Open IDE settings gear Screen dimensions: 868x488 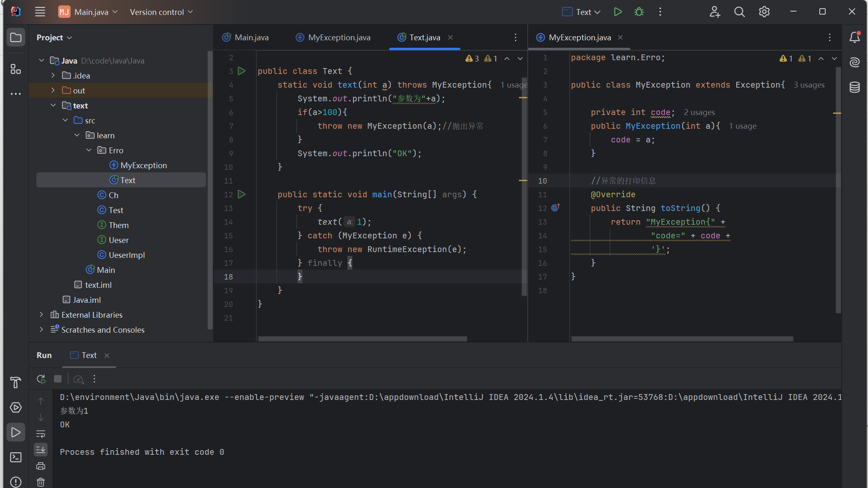coord(764,12)
